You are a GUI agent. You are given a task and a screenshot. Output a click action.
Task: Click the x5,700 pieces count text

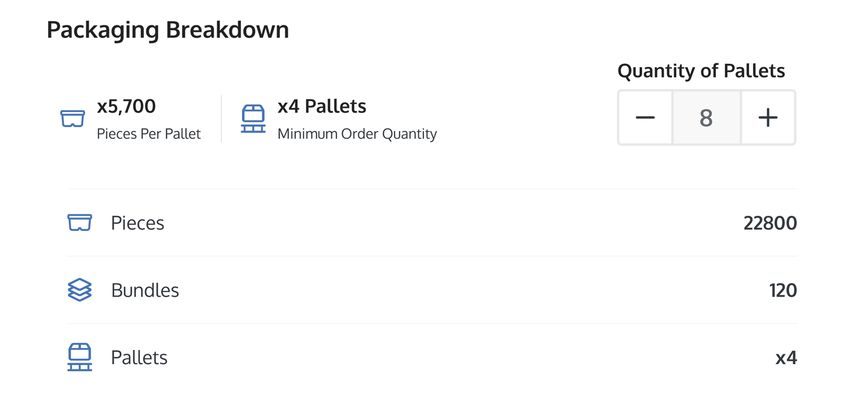[126, 106]
